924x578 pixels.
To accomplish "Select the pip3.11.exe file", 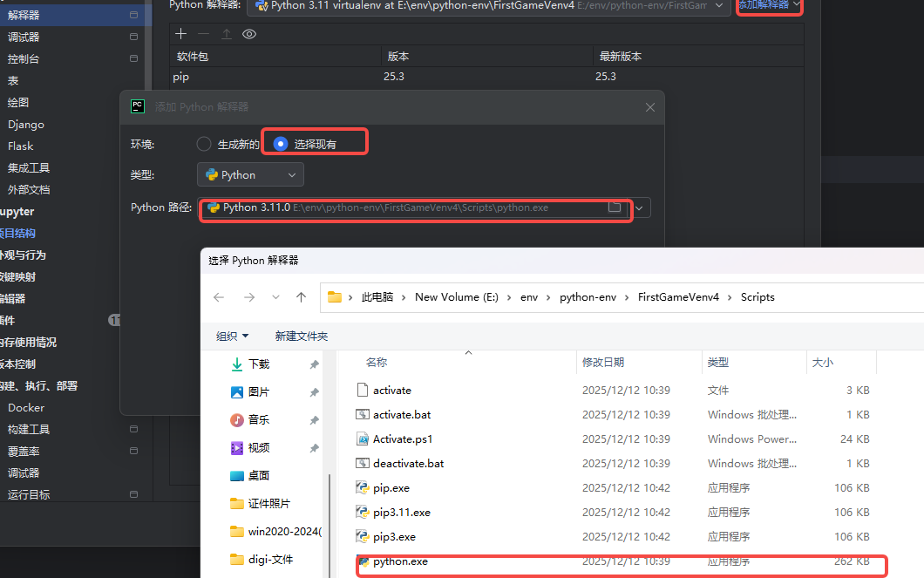I will coord(401,513).
